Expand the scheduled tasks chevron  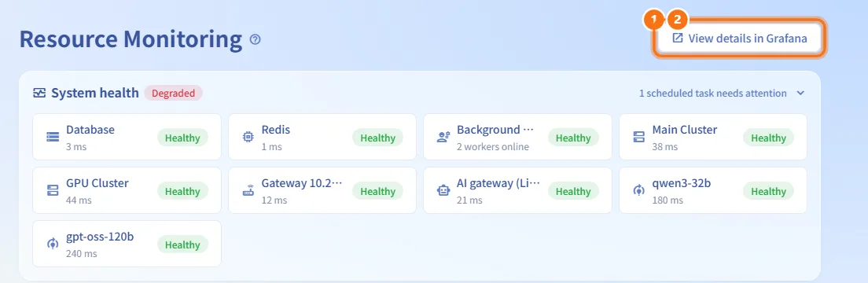point(800,93)
